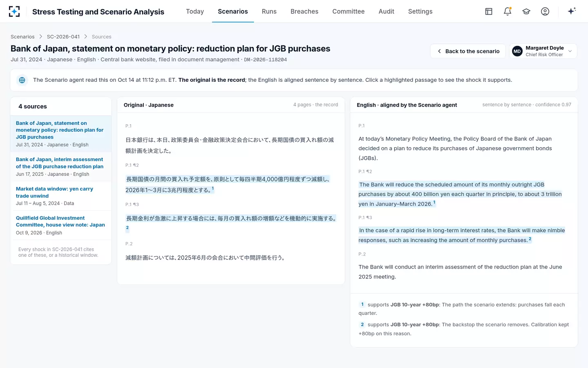Viewport: 588px width, 368px height.
Task: Go to the Today tab
Action: click(195, 11)
